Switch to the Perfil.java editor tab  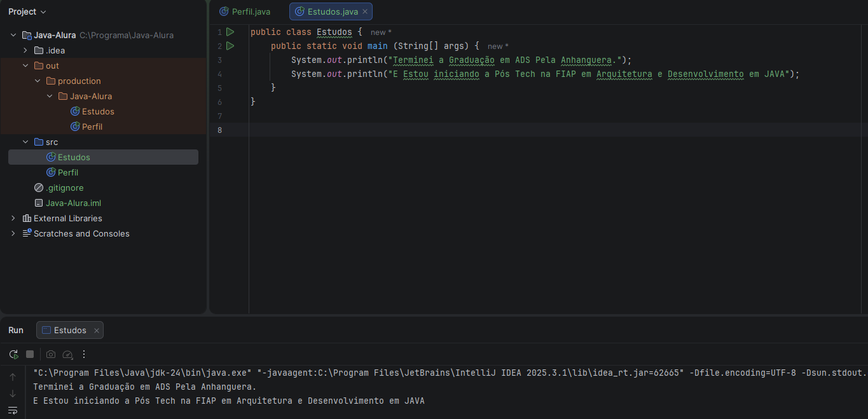[245, 11]
